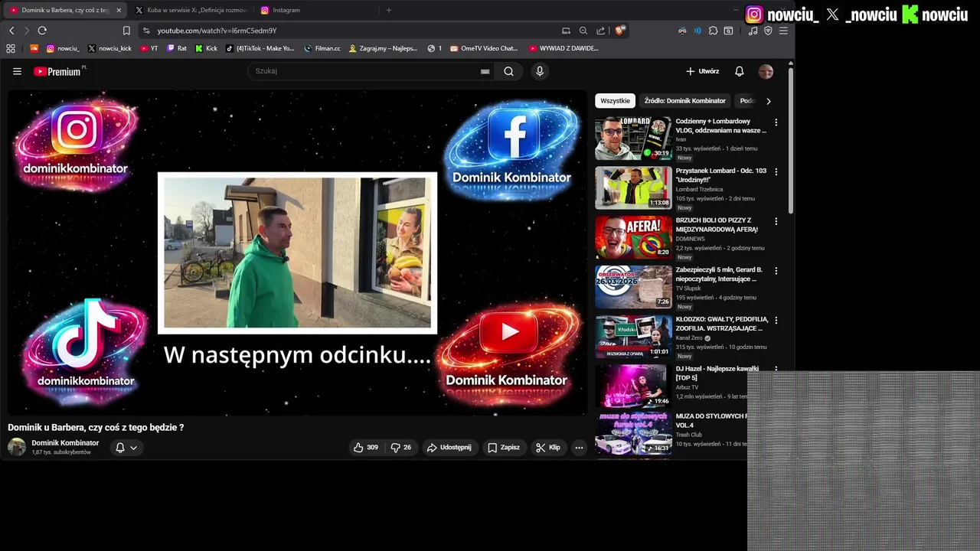Open options menu for BRZUCH BOLI video

tap(776, 221)
